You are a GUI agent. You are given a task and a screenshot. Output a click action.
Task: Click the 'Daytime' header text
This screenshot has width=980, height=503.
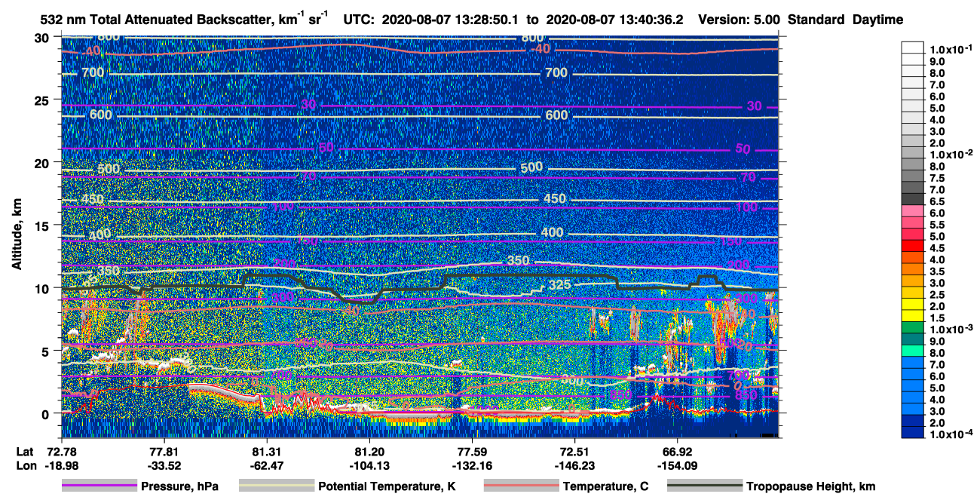tap(879, 20)
